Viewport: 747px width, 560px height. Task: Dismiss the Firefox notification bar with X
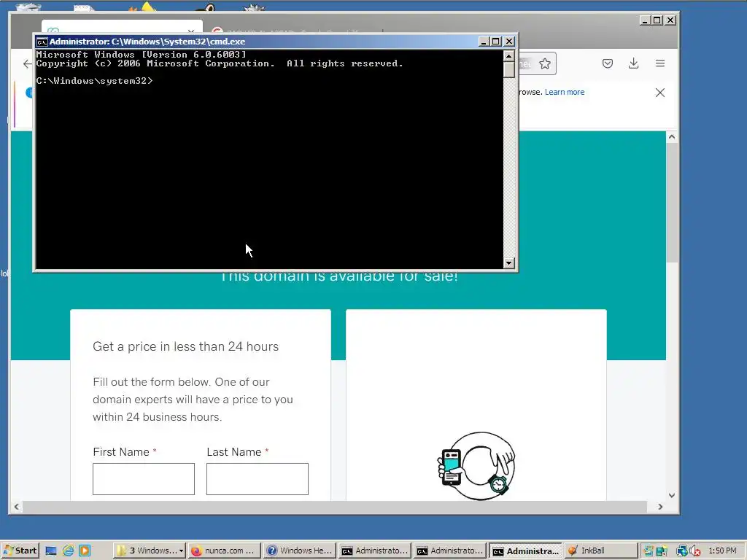(659, 93)
